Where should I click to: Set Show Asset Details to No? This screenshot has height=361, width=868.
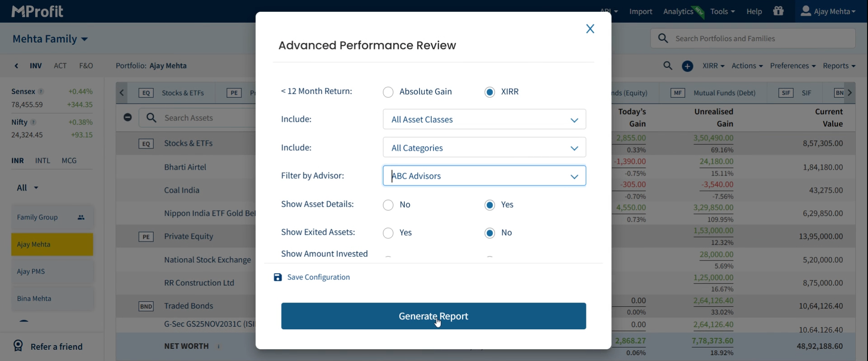[x=388, y=205]
